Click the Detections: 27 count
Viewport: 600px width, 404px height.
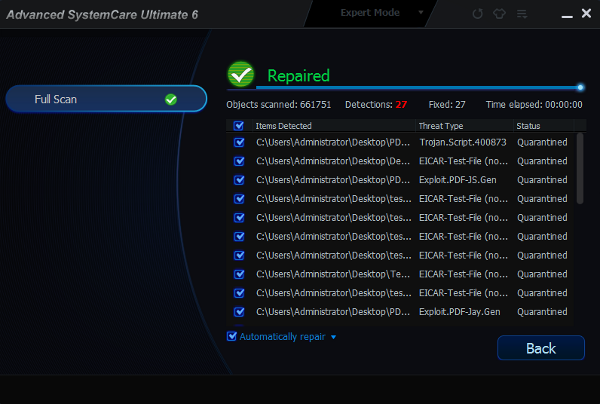376,105
